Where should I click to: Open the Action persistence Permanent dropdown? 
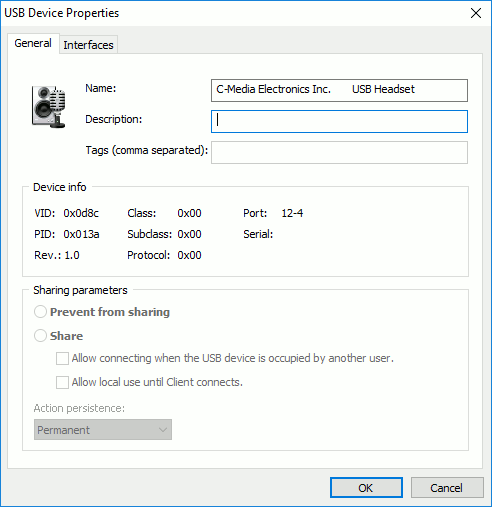pos(103,430)
